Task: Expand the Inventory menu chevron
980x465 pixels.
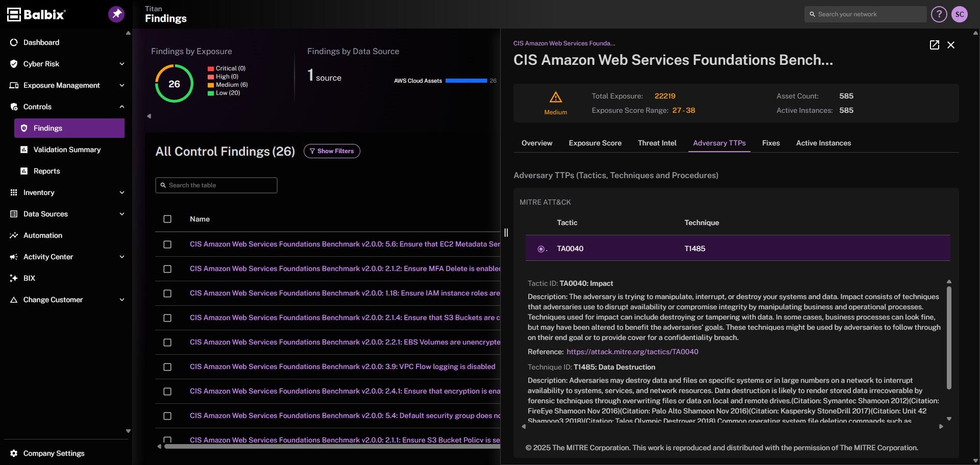Action: coord(121,192)
